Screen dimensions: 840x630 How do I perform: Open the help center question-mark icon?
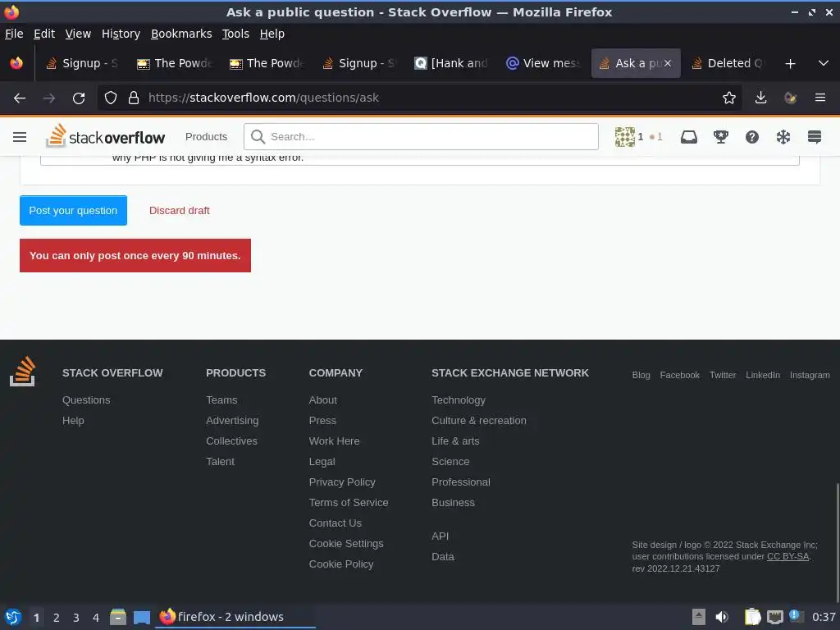pyautogui.click(x=752, y=137)
